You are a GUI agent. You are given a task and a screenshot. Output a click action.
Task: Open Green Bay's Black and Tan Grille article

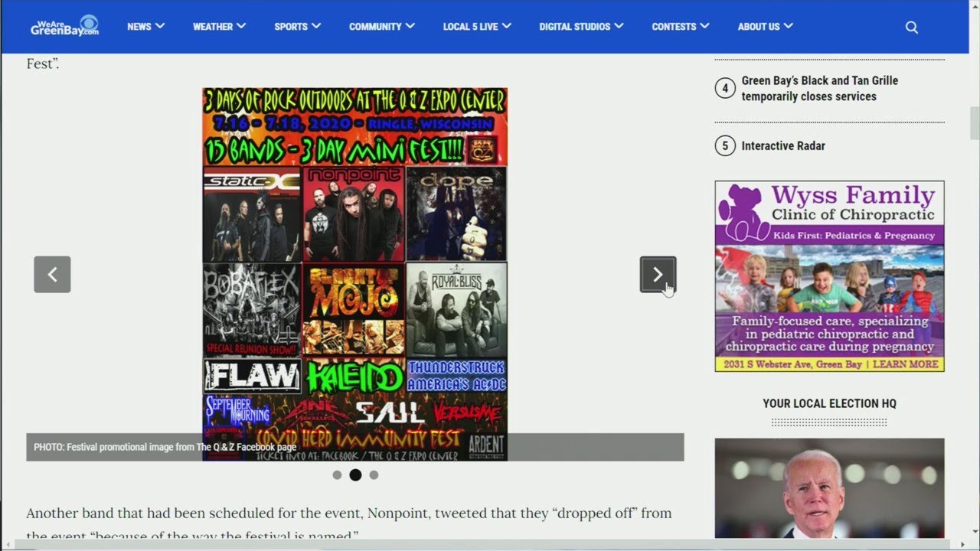[819, 88]
